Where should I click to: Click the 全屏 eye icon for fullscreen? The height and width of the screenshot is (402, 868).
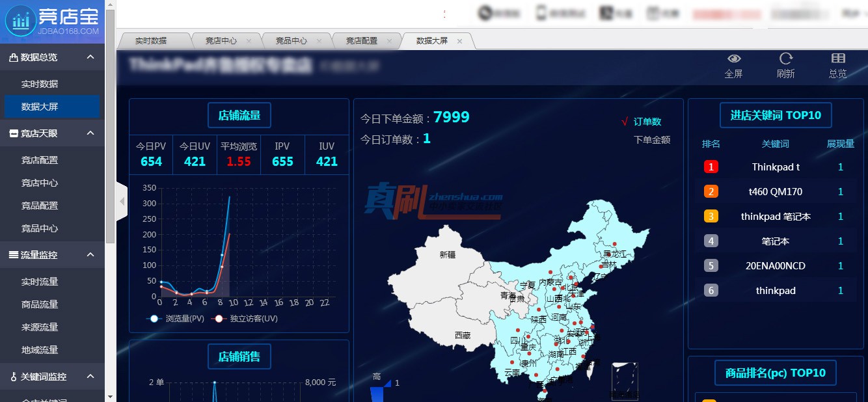[x=734, y=59]
